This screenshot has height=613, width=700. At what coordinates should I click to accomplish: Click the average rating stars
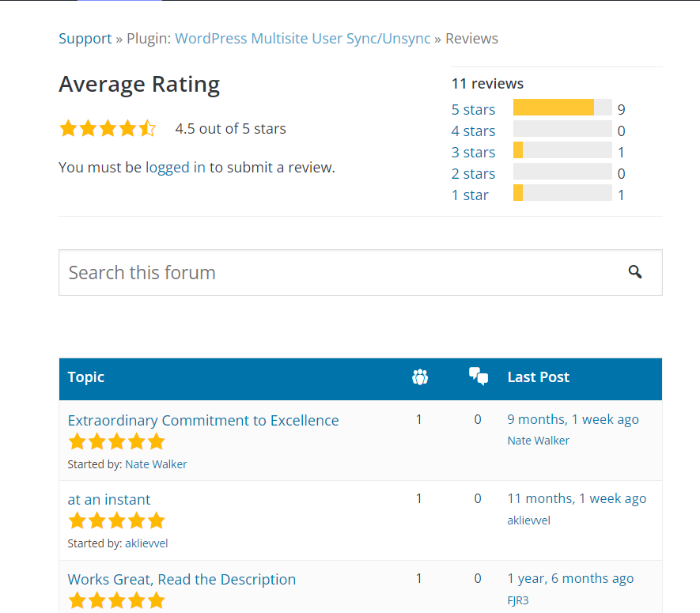pyautogui.click(x=108, y=129)
